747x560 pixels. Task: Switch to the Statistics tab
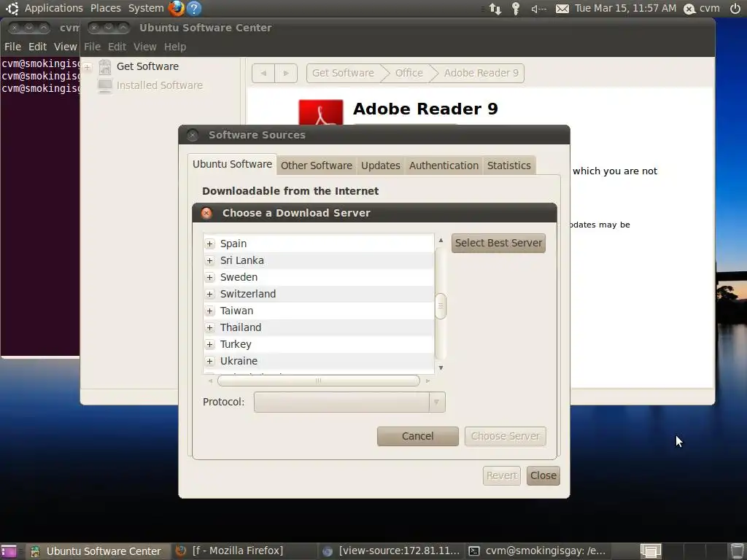508,166
